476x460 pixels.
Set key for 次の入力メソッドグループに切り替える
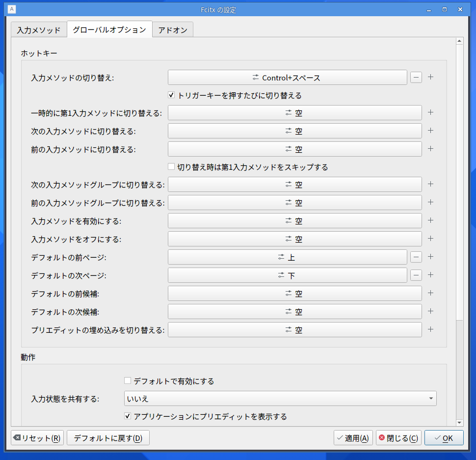tap(294, 185)
